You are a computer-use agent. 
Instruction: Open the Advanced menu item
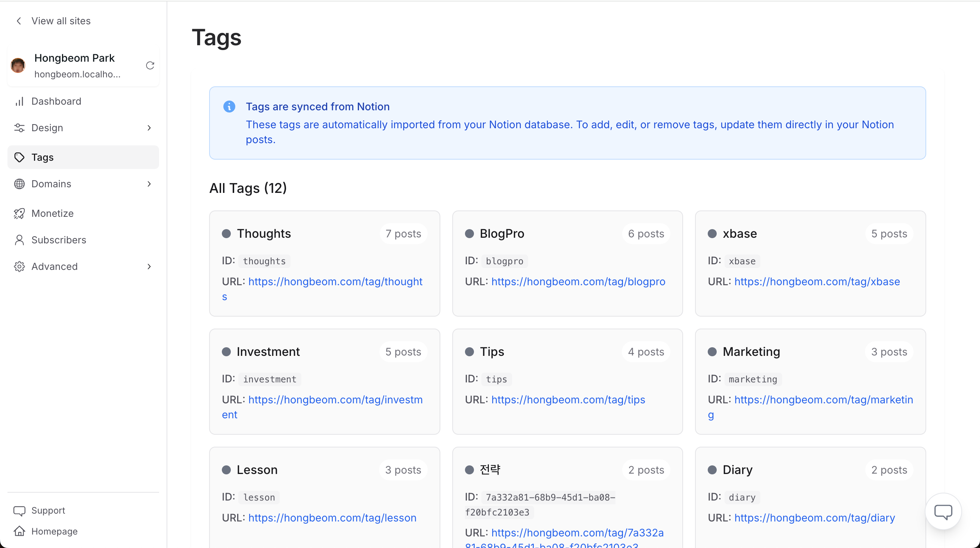(83, 267)
